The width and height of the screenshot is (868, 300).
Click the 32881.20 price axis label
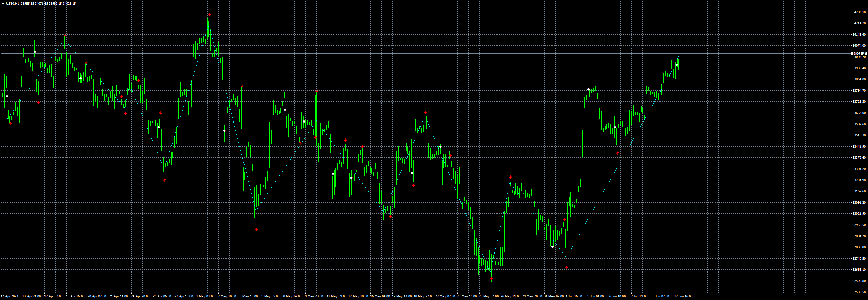pyautogui.click(x=859, y=236)
